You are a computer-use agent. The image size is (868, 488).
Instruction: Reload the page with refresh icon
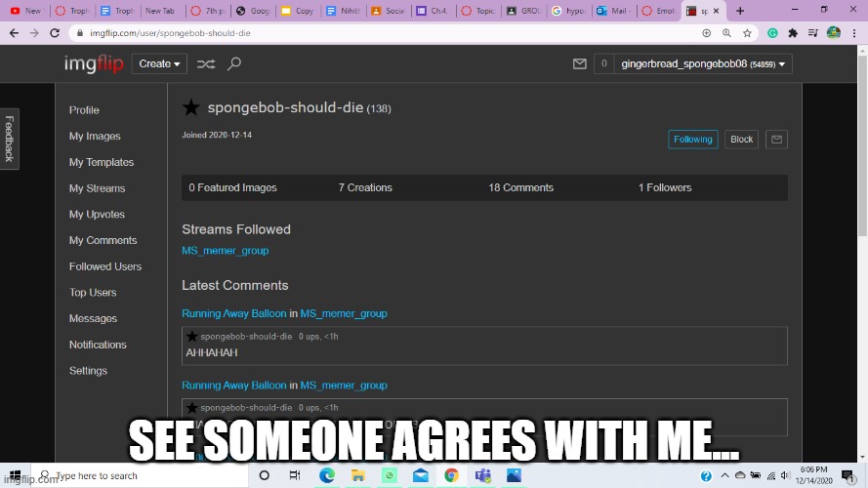pyautogui.click(x=55, y=33)
